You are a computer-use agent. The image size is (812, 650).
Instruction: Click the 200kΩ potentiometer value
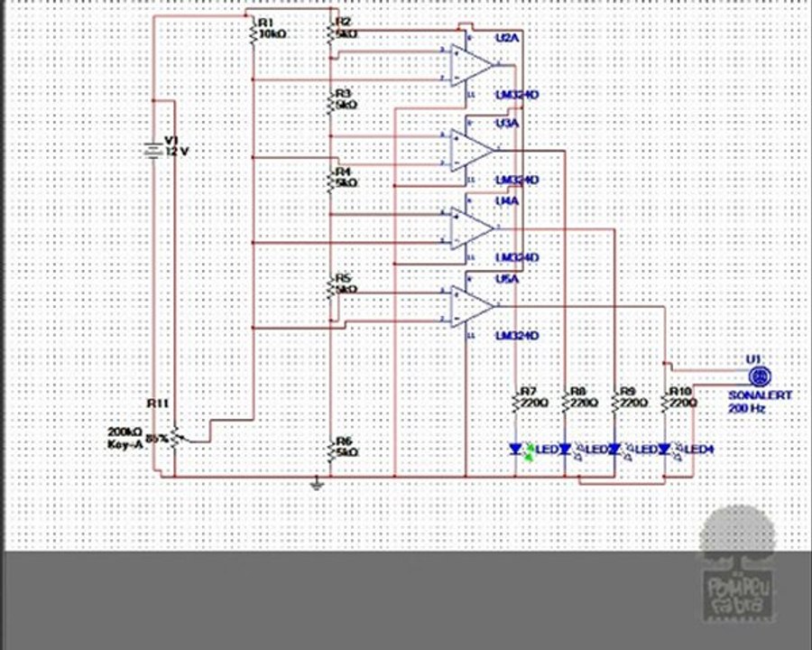(x=125, y=432)
